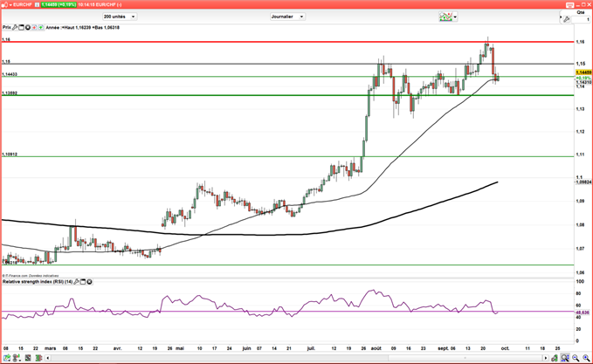Image resolution: width=593 pixels, height=364 pixels.
Task: Click the yellow 1,14459 price axis tag
Action: [583, 72]
